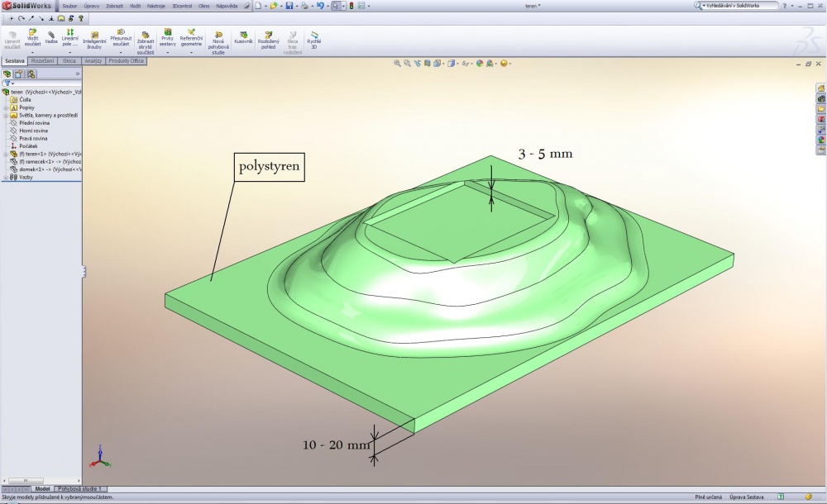Expand the Vazby mates node
The width and height of the screenshot is (827, 504).
[x=6, y=178]
